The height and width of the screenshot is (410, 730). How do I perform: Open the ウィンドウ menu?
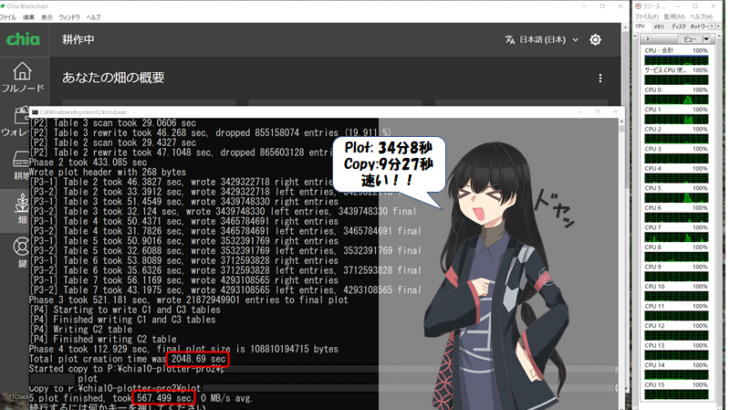[70, 18]
